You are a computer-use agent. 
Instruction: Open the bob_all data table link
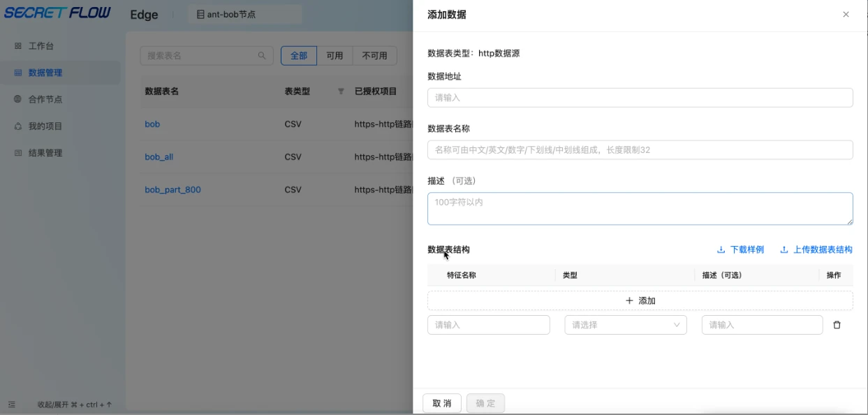(159, 157)
